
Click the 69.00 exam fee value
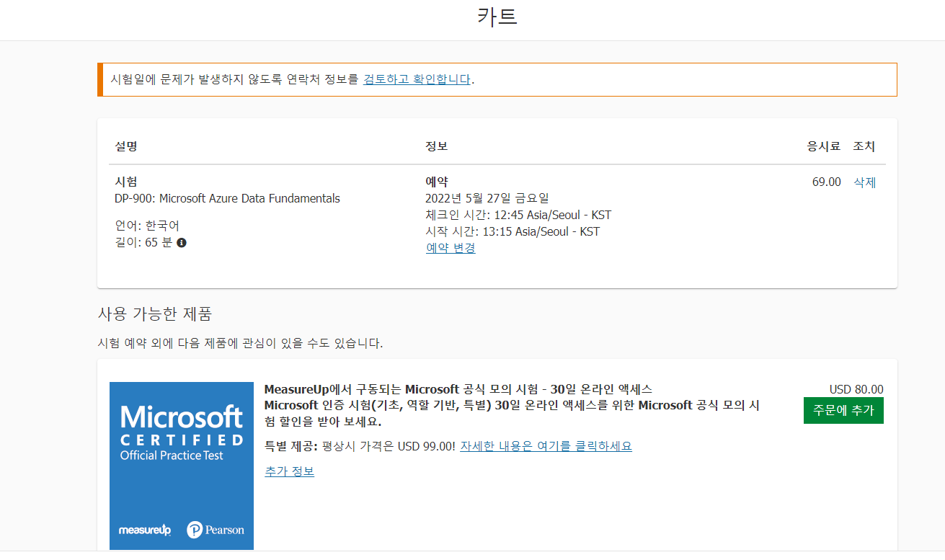(x=826, y=182)
